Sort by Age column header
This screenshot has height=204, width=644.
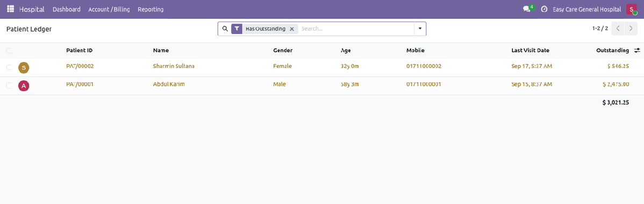pos(346,51)
